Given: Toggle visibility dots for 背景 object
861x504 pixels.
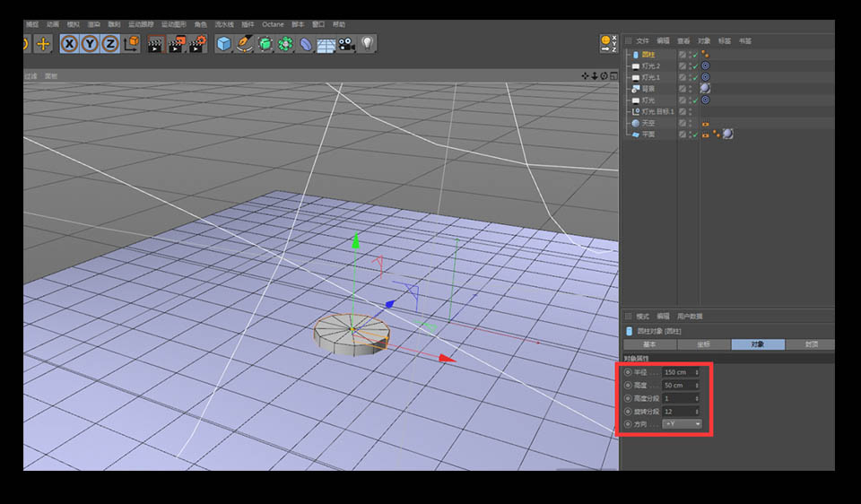Looking at the screenshot, I should [x=690, y=89].
